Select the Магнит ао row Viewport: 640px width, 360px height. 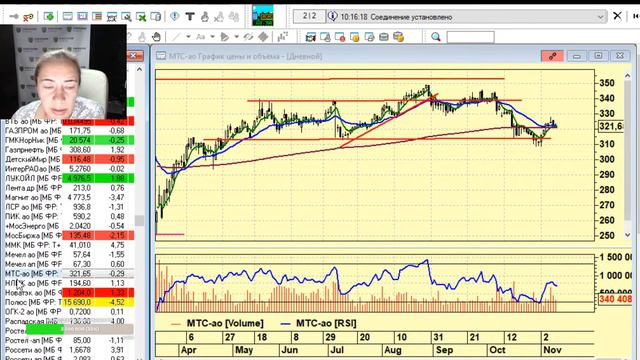pos(69,197)
